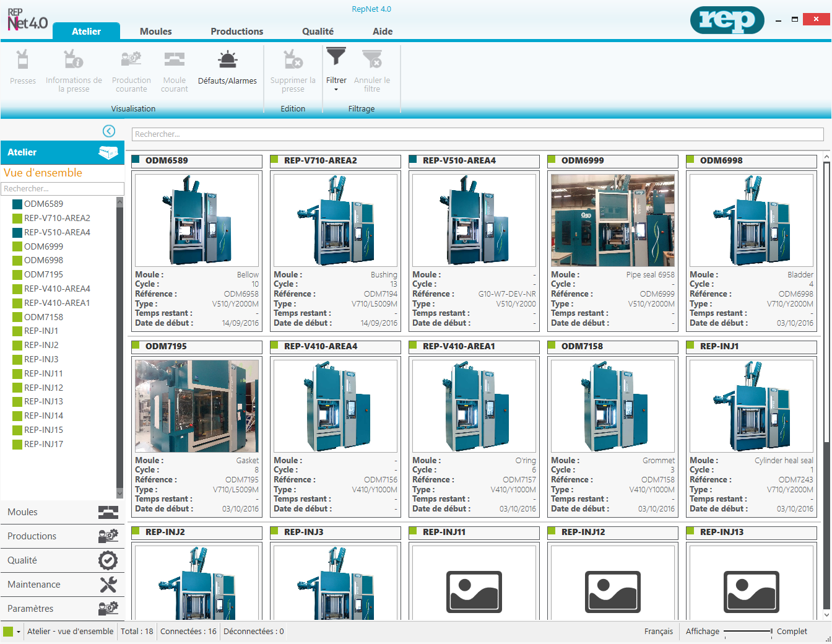
Task: Collapse the Atelier sidebar with the chevron
Action: pos(109,131)
